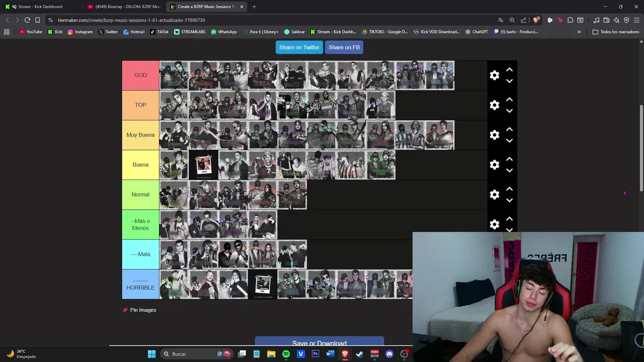Screen dimensions: 644x362
Task: Open the Brave Wallet icon
Action: [606, 20]
